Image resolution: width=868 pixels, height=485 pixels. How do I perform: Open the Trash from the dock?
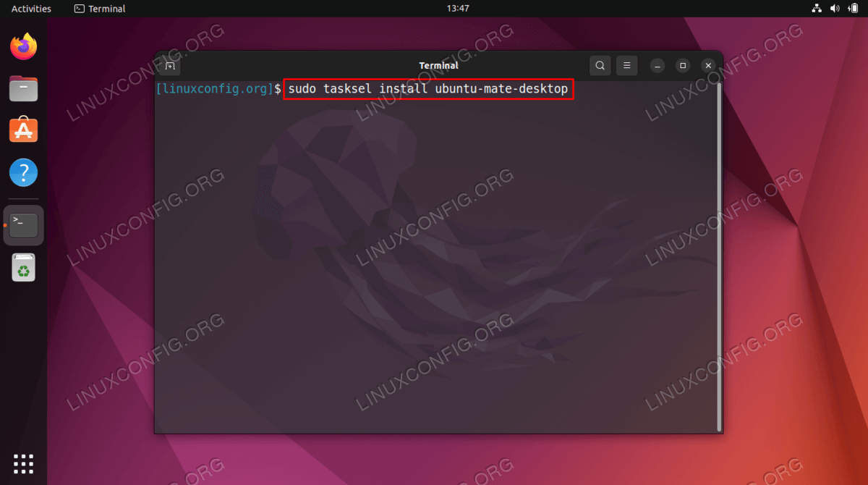click(x=23, y=267)
